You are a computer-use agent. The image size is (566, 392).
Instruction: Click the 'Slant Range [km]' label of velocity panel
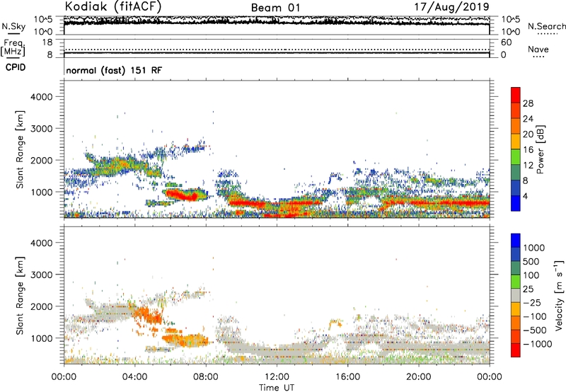[20, 295]
